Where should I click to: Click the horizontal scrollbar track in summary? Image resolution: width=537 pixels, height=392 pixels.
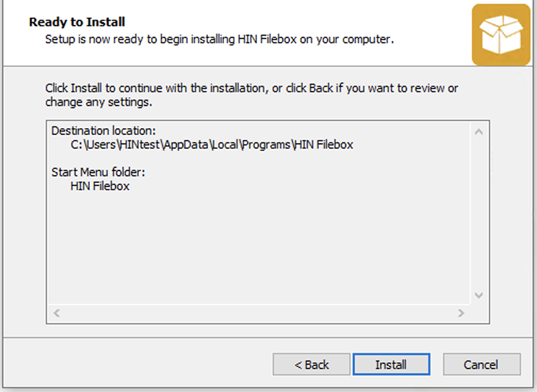pyautogui.click(x=259, y=313)
